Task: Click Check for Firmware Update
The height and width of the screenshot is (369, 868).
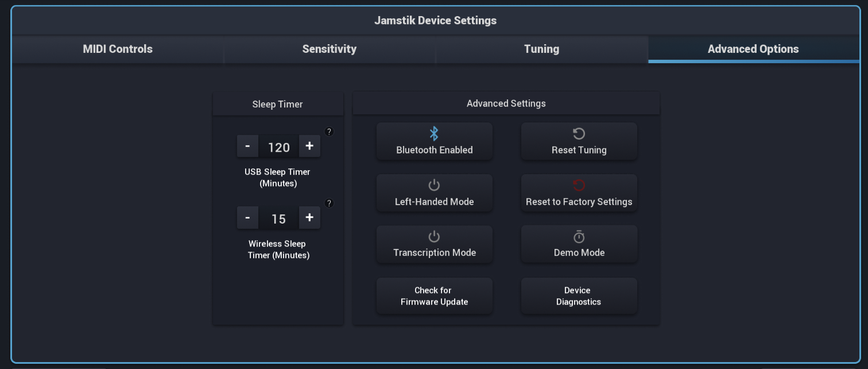Action: [435, 296]
